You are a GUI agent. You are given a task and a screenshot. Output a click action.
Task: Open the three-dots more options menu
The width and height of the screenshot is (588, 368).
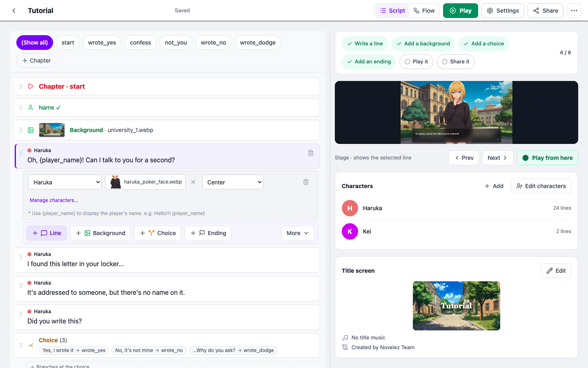click(574, 11)
